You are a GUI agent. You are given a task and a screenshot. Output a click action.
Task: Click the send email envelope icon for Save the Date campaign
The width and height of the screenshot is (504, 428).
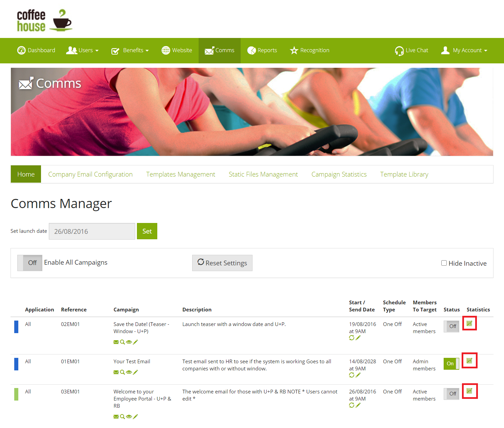click(x=116, y=342)
